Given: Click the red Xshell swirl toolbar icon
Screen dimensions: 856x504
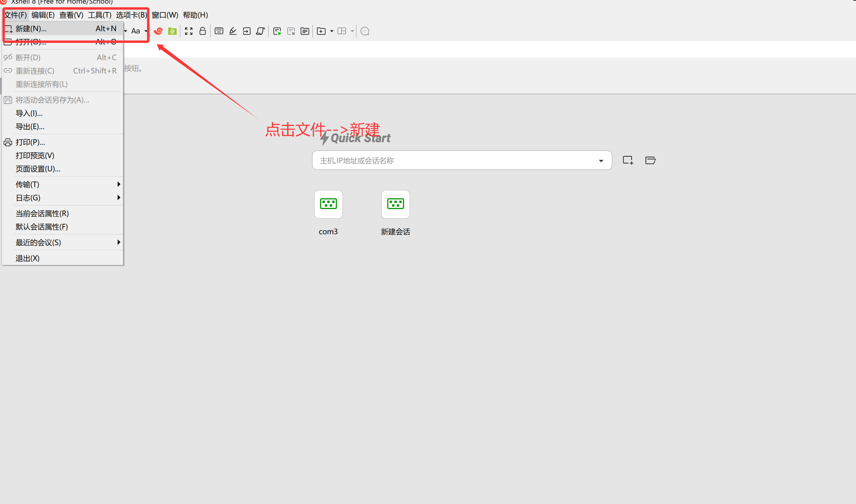Looking at the screenshot, I should (x=158, y=31).
